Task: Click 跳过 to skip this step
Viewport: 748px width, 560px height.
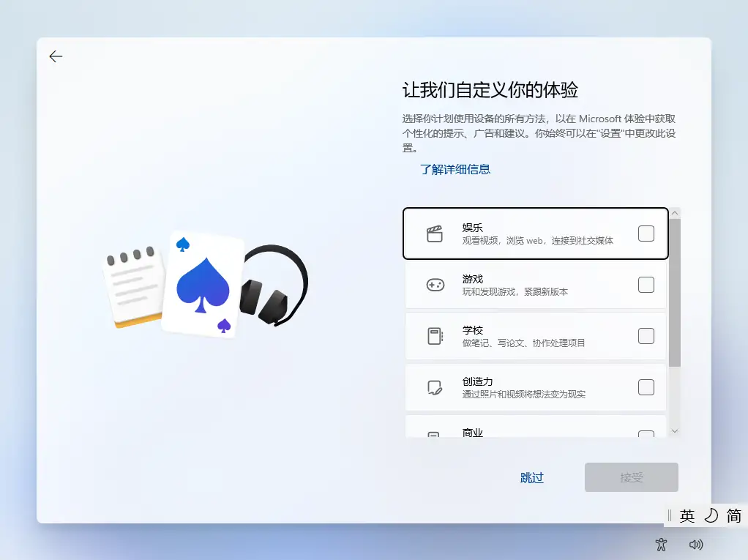Action: 532,477
